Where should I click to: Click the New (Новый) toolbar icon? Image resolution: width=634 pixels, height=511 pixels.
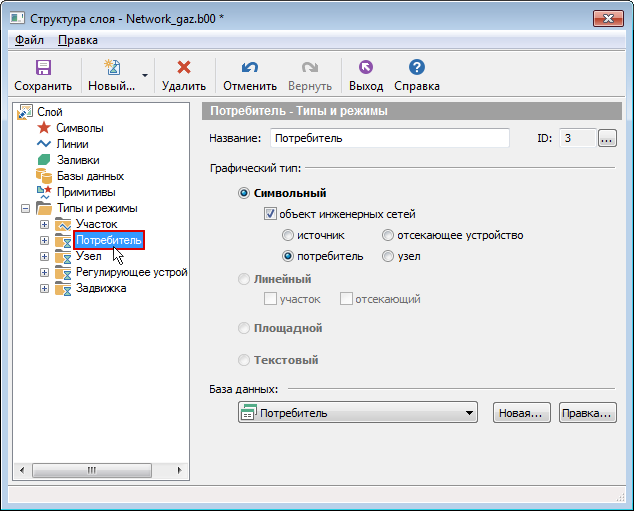[x=112, y=68]
